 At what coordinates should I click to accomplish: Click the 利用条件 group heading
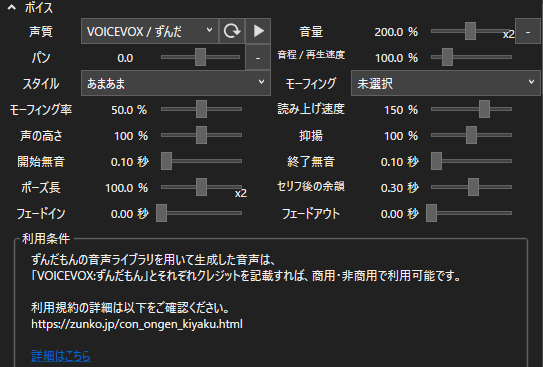coord(46,239)
